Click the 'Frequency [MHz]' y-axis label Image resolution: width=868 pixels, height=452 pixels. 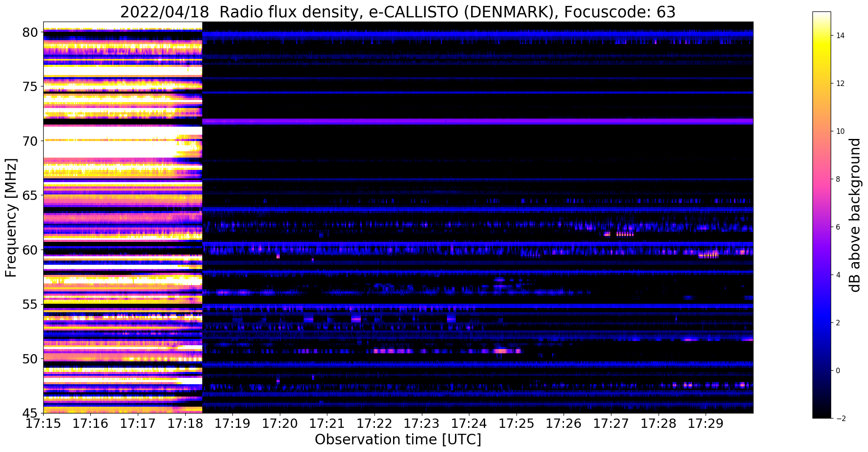pos(11,218)
